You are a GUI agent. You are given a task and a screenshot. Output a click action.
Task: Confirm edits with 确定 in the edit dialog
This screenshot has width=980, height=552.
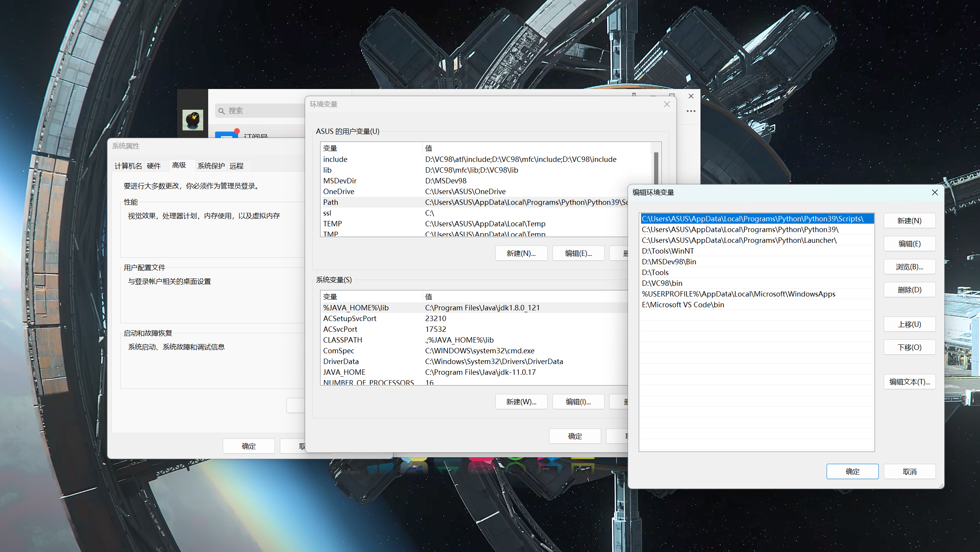[x=852, y=471]
